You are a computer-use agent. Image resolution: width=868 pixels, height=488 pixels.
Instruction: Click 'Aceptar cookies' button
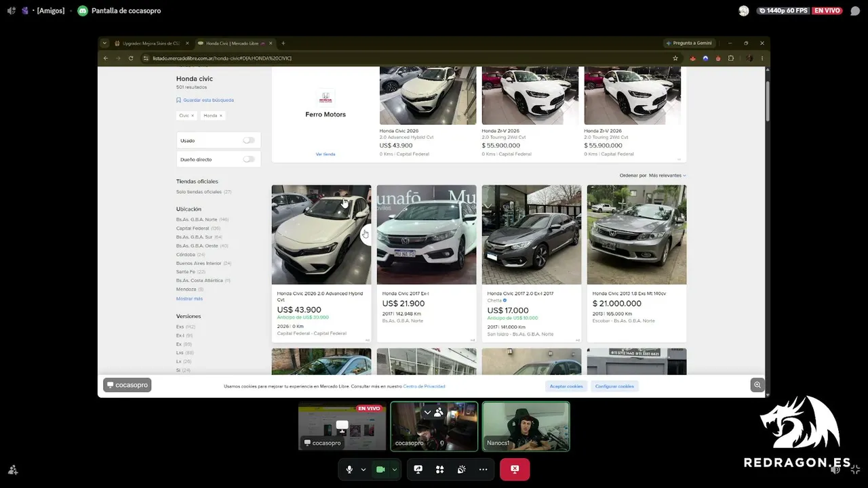tap(566, 386)
